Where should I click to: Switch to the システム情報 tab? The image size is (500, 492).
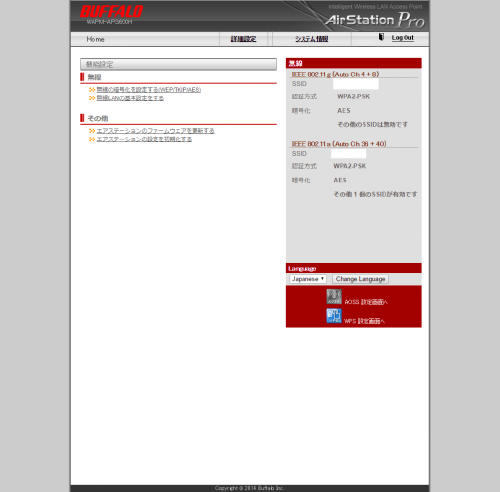(312, 39)
